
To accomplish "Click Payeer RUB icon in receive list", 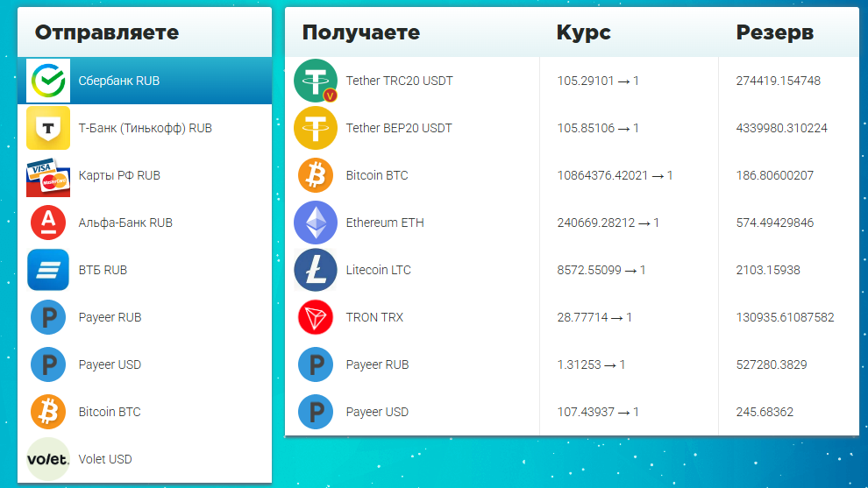I will pyautogui.click(x=316, y=364).
